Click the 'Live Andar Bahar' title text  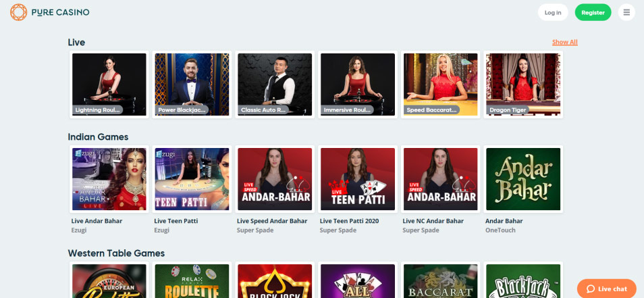tap(97, 221)
